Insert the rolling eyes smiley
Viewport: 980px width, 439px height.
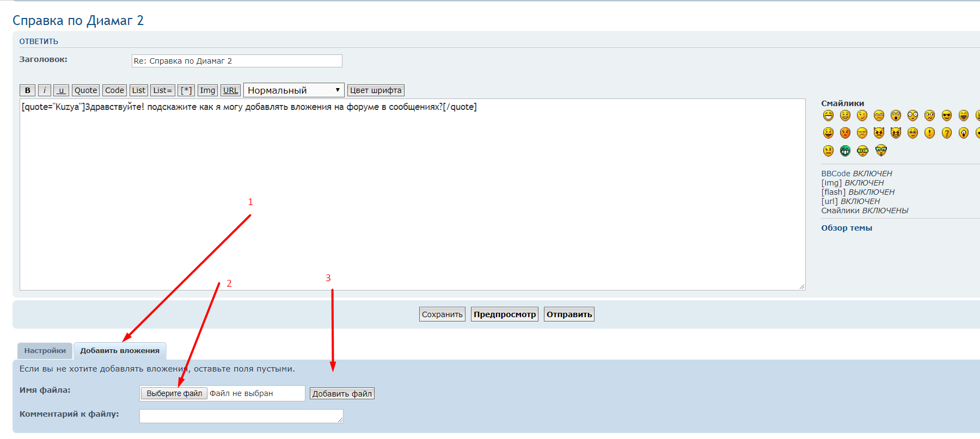912,133
